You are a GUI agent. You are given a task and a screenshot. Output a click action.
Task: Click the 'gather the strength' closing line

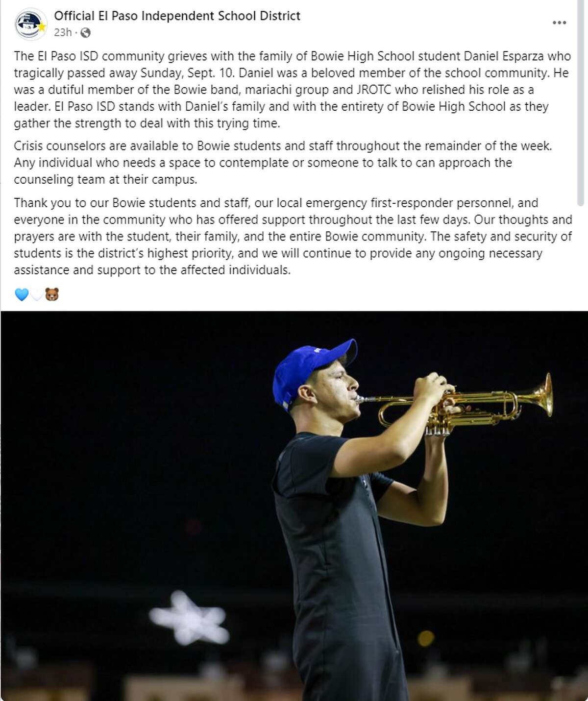tap(147, 123)
